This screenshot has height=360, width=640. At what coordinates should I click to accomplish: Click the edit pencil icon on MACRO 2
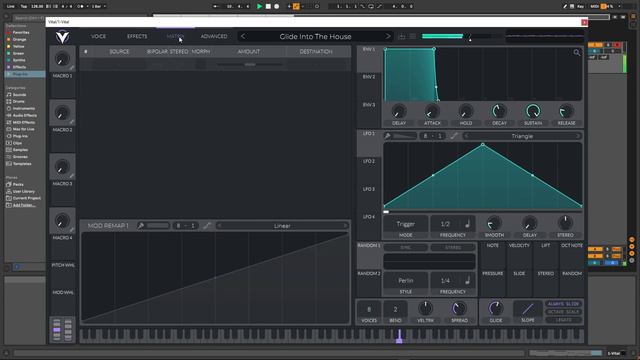tap(72, 122)
